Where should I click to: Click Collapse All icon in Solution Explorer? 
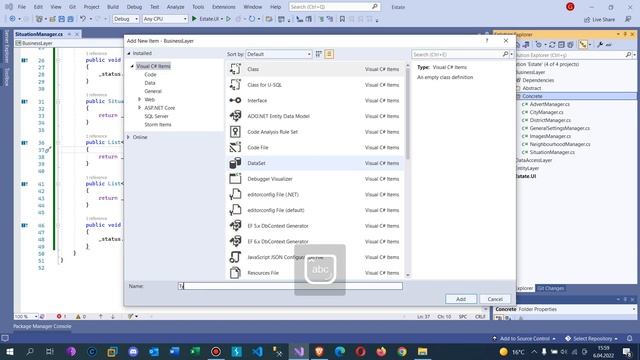[561, 44]
